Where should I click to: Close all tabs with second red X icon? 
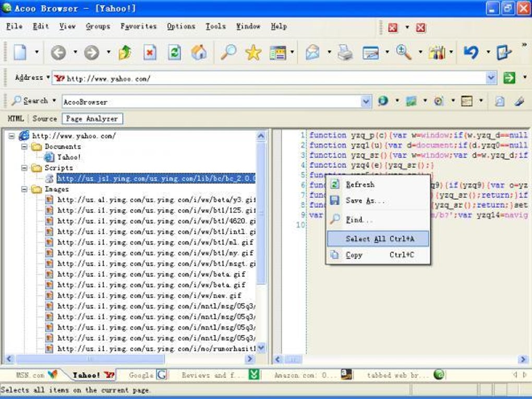point(421,28)
